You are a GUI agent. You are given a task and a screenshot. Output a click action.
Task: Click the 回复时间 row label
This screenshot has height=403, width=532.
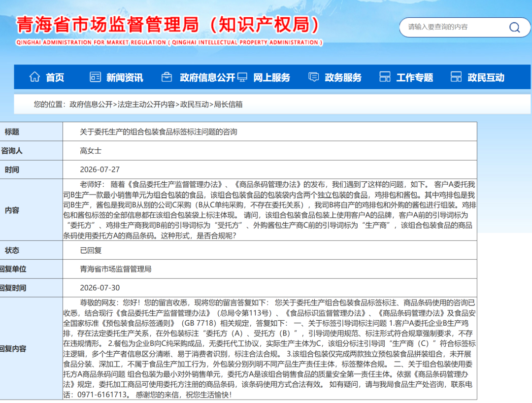[x=13, y=288]
